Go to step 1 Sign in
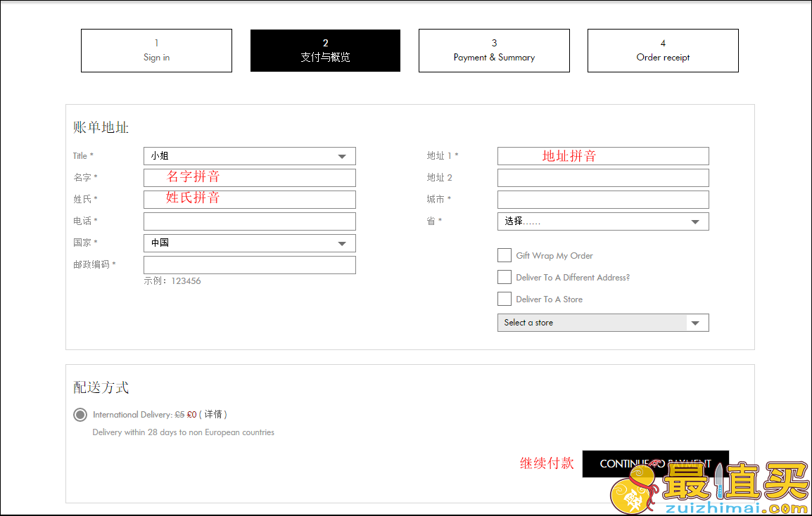The image size is (812, 516). (156, 50)
